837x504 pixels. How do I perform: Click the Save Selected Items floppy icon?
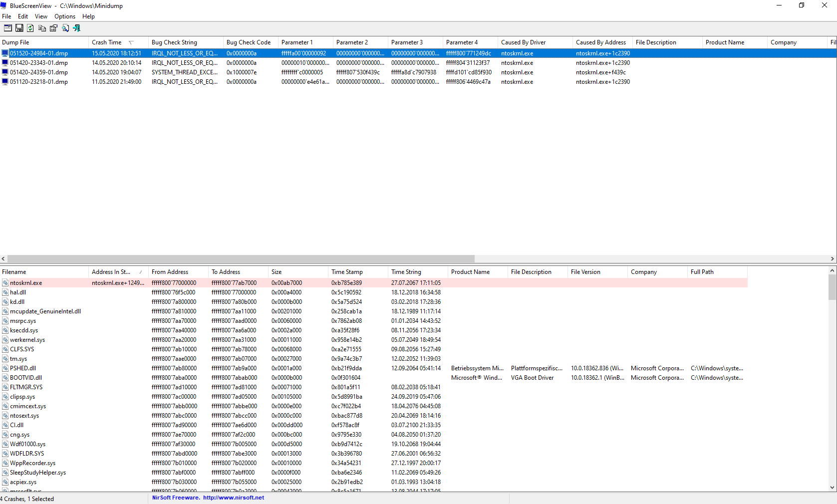19,28
